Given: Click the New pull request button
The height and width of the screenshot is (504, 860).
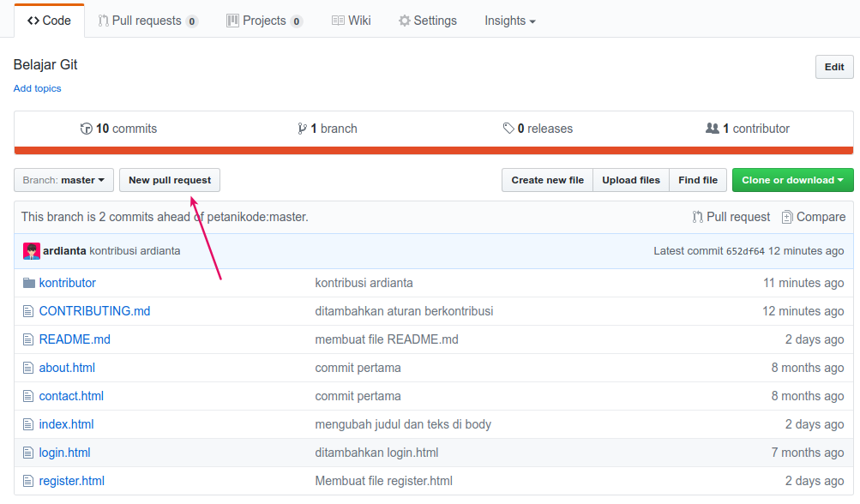Looking at the screenshot, I should tap(169, 180).
